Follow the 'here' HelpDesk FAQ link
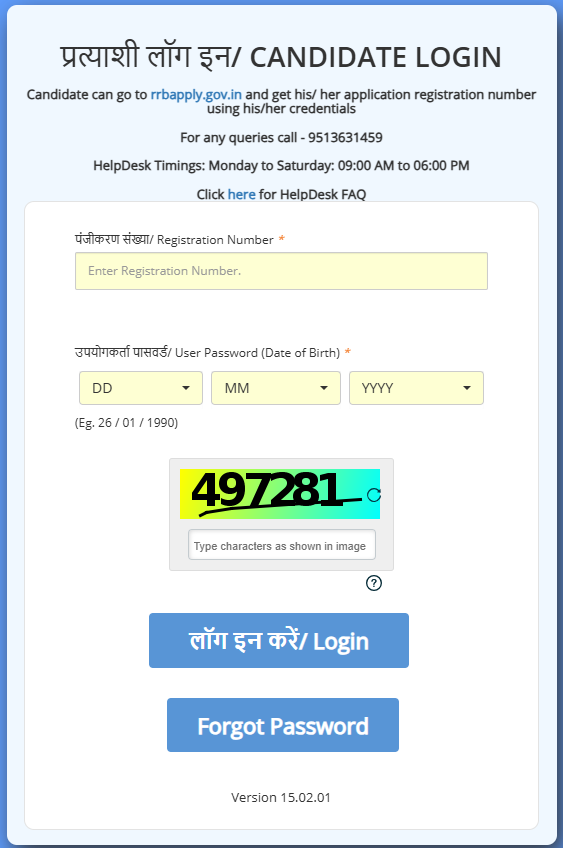 241,194
